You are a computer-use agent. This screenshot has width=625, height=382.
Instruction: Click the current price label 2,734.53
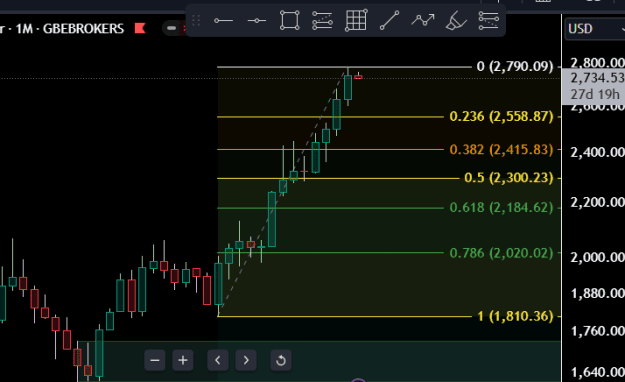pos(597,78)
